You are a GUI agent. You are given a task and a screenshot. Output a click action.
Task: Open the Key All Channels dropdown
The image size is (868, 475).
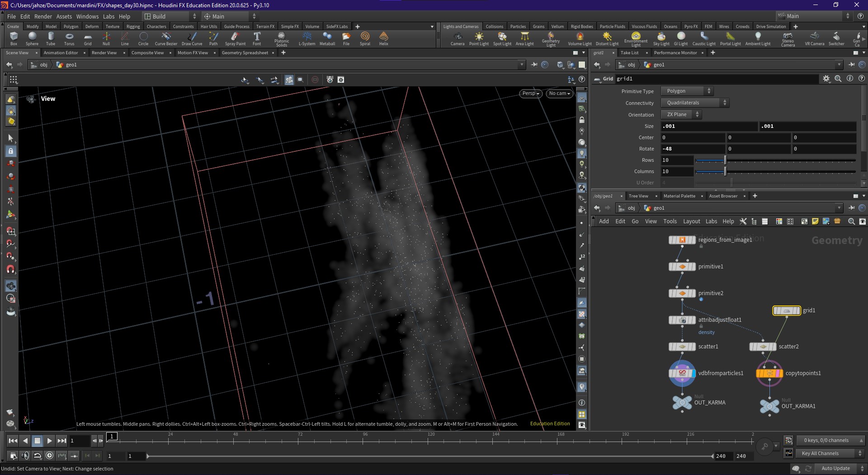point(830,453)
